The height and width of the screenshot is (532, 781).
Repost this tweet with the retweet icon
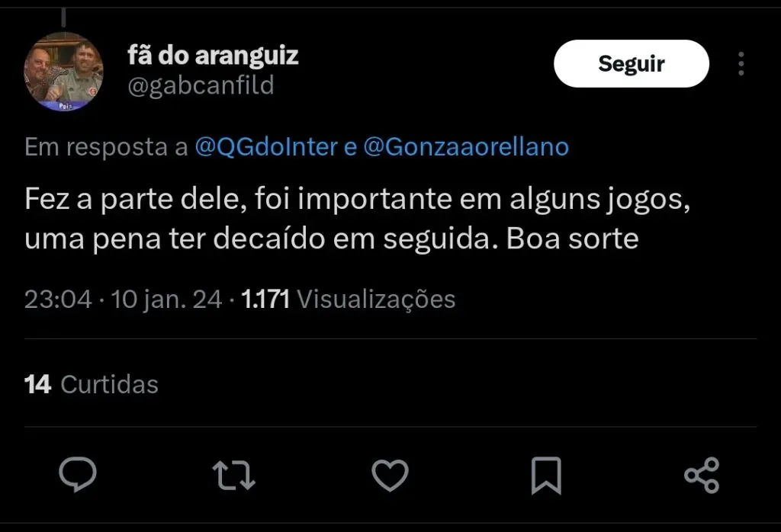tap(233, 476)
